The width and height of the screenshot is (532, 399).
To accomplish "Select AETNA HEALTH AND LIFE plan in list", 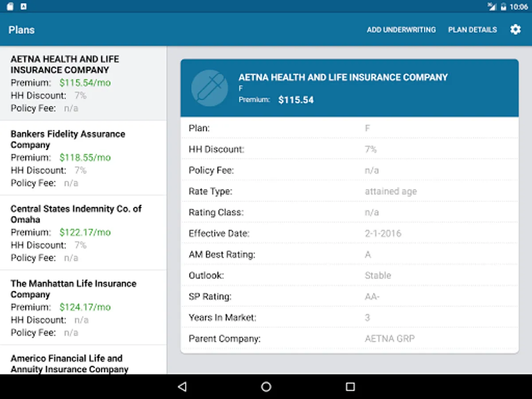I will pos(83,83).
